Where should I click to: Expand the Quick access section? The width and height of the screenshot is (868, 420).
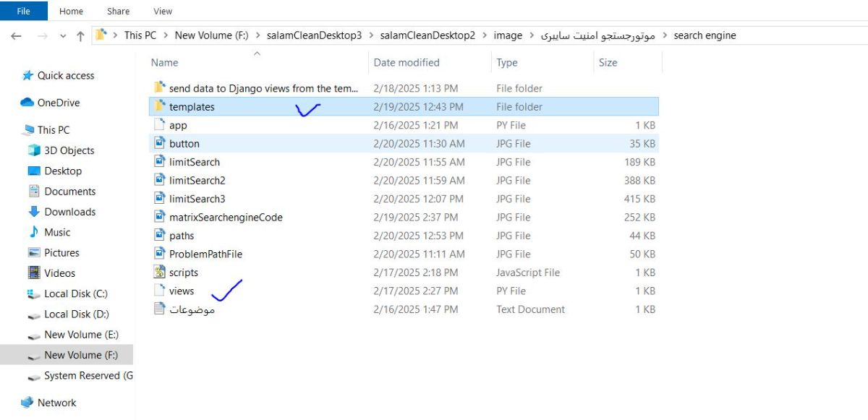(16, 75)
